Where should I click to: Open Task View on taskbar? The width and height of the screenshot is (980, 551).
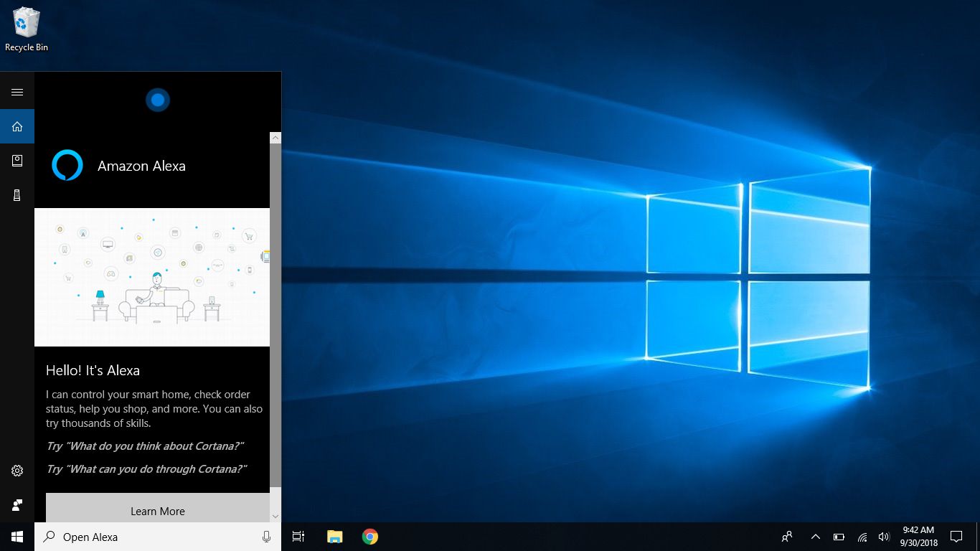click(x=298, y=537)
